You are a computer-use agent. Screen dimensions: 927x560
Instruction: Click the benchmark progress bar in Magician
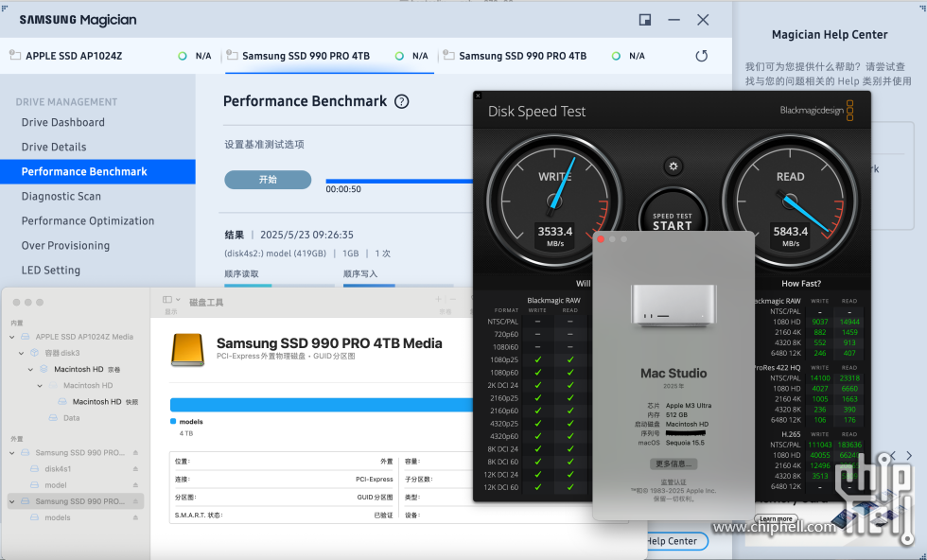(x=399, y=181)
